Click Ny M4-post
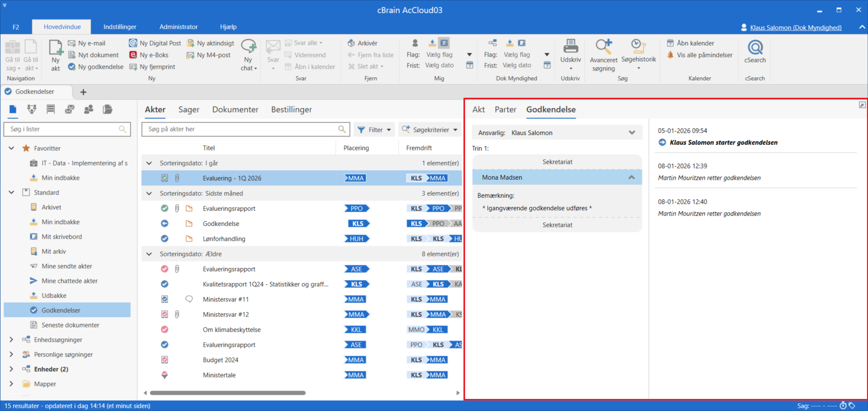 coord(208,55)
